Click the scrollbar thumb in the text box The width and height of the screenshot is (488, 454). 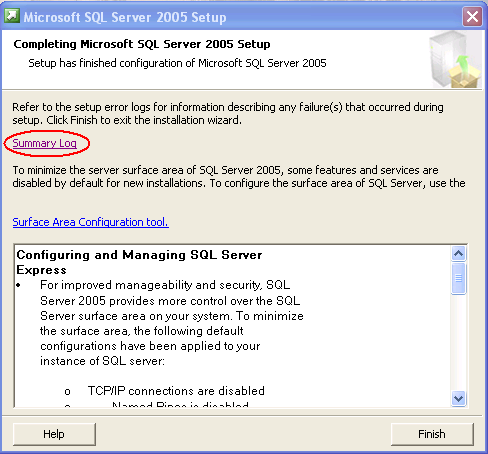click(459, 279)
